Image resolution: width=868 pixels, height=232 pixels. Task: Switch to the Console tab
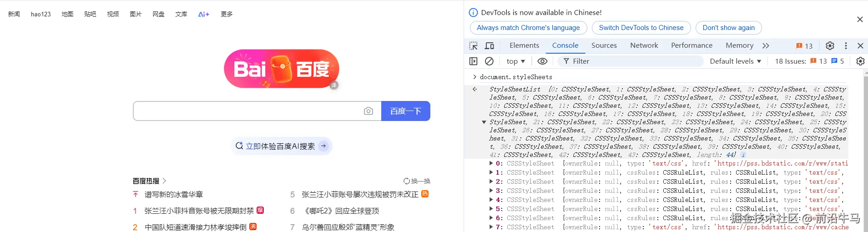click(x=565, y=45)
